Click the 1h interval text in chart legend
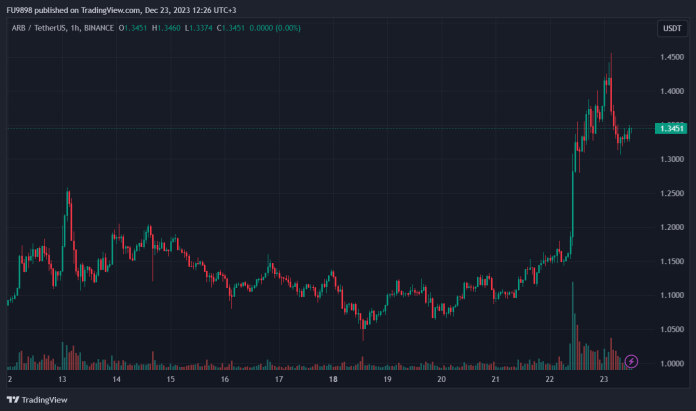Screen dimensions: 696x411 [78, 28]
